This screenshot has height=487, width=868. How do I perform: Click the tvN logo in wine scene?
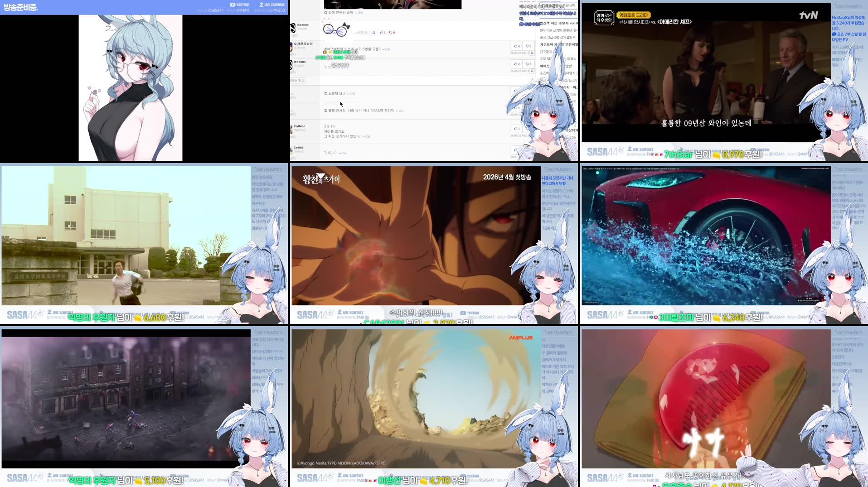pos(808,15)
